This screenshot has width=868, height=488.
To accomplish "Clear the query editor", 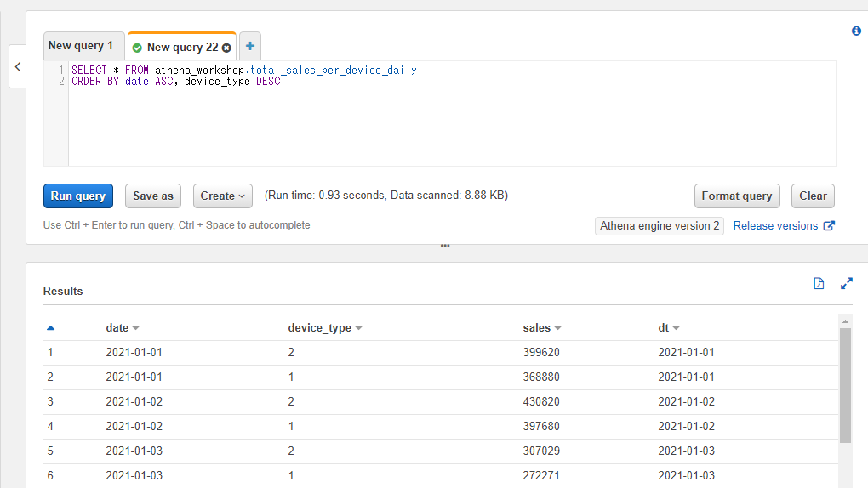I will 813,196.
